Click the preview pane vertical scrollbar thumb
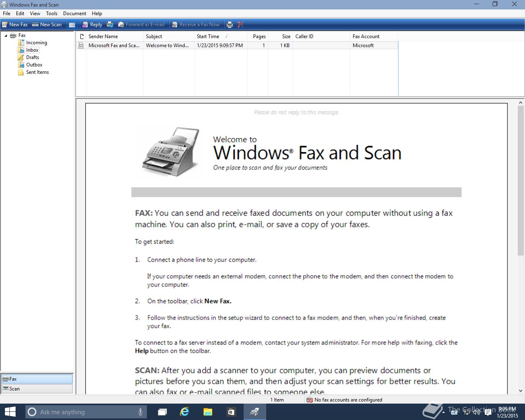Viewport: 525px width, 420px height. click(x=521, y=180)
